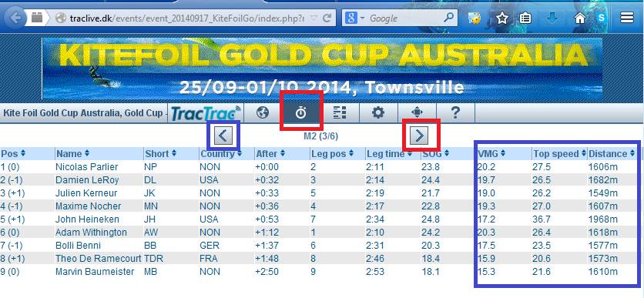
Task: Click the +2:50 after time cell
Action: [267, 272]
